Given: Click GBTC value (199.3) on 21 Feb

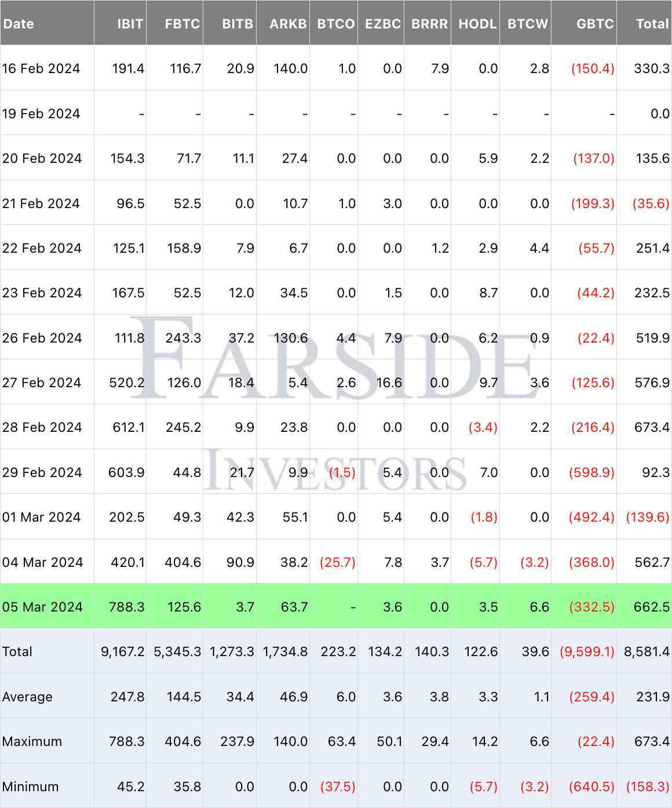Looking at the screenshot, I should pyautogui.click(x=593, y=203).
